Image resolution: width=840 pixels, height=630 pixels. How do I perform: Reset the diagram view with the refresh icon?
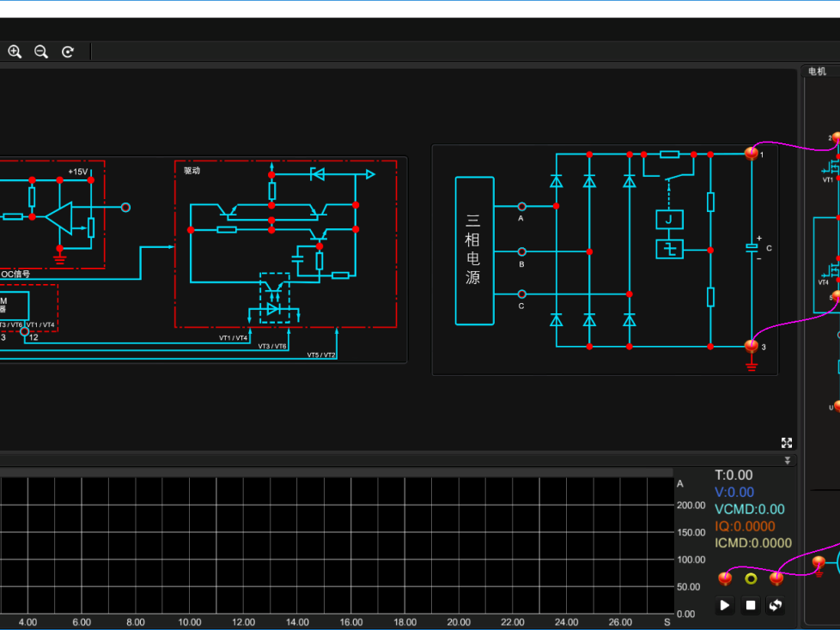[68, 51]
